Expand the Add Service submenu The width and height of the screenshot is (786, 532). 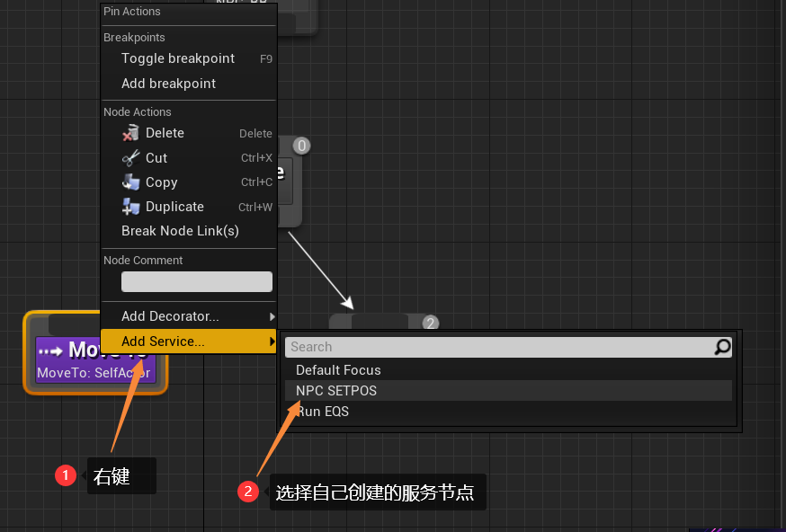[162, 341]
